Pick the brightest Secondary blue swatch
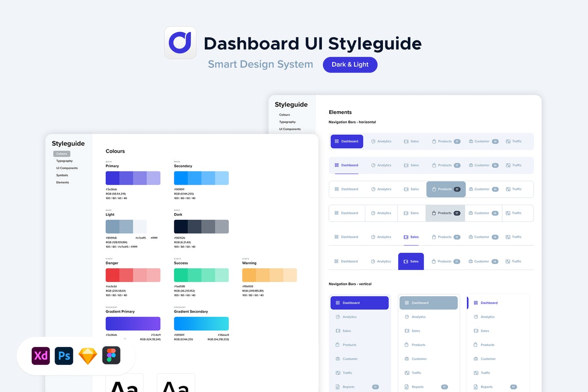The width and height of the screenshot is (588, 392). pos(181,178)
